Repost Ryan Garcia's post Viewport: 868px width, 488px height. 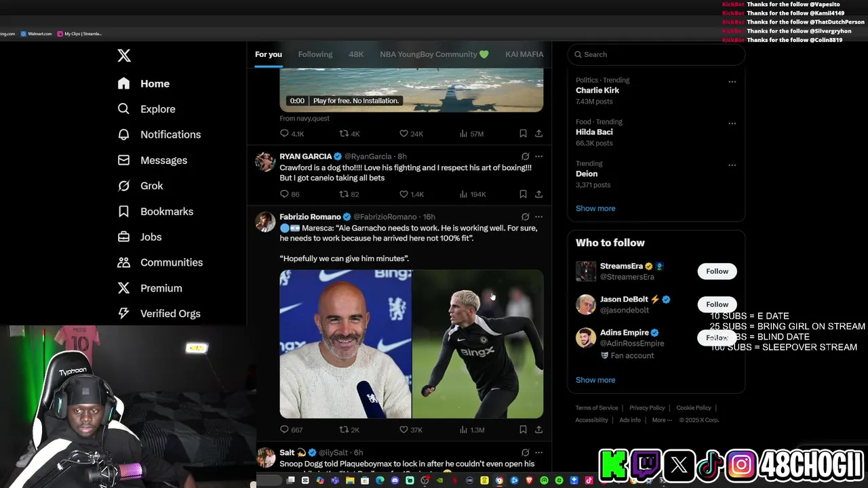pos(349,194)
